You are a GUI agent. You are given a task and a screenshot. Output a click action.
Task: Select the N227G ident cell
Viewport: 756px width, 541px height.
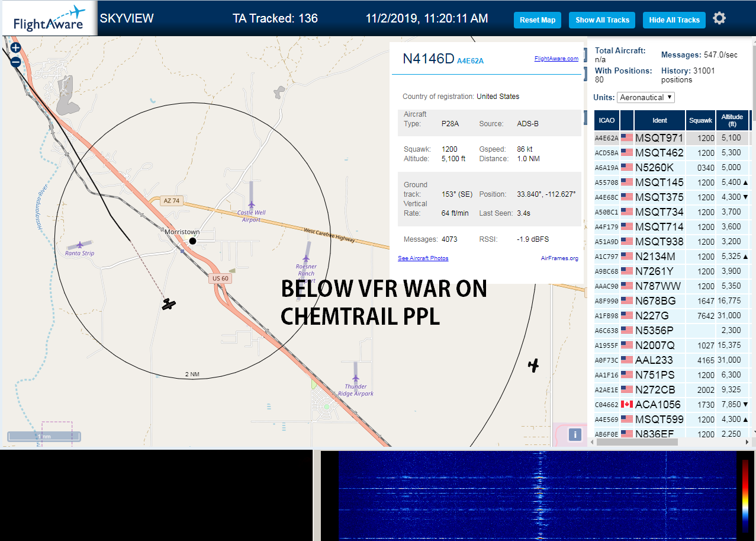[660, 316]
